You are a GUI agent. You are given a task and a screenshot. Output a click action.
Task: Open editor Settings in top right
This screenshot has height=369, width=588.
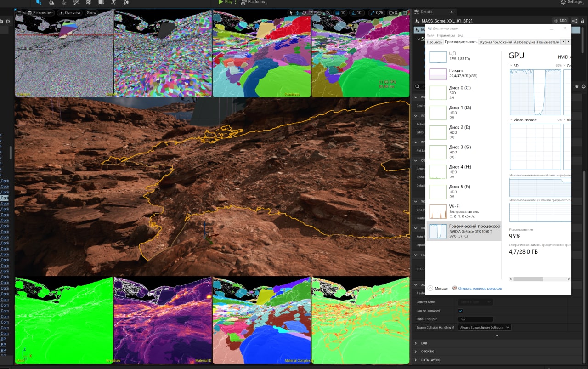571,2
